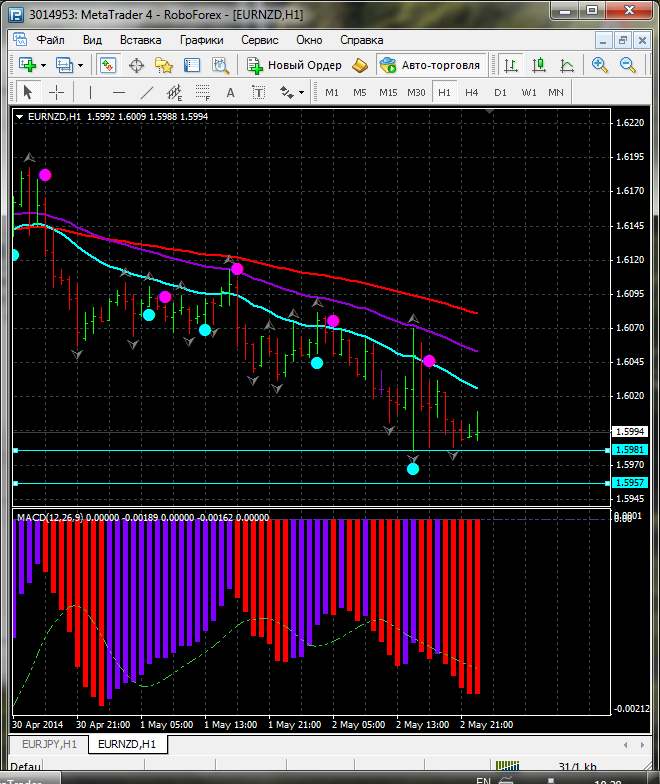
Task: Toggle the Market Watch window icon
Action: (x=108, y=65)
